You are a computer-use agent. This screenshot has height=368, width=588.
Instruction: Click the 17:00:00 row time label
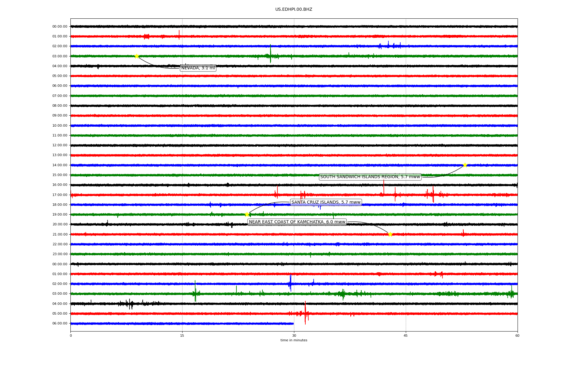tap(60, 195)
